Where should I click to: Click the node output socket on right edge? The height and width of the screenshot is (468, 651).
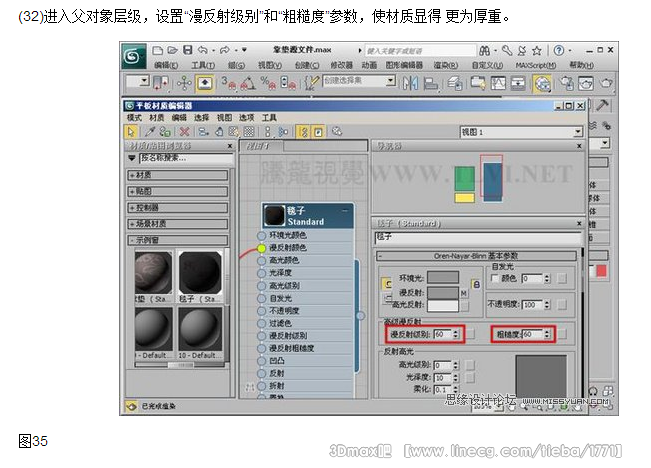tap(361, 316)
